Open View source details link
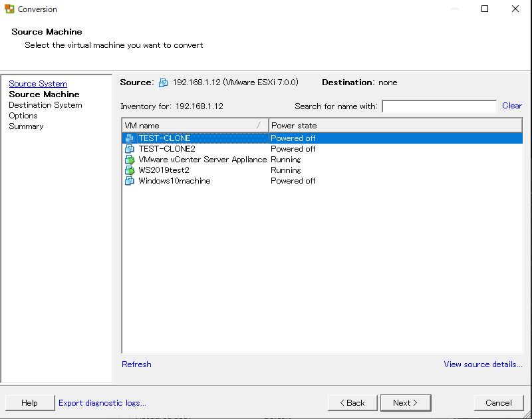 (x=483, y=364)
